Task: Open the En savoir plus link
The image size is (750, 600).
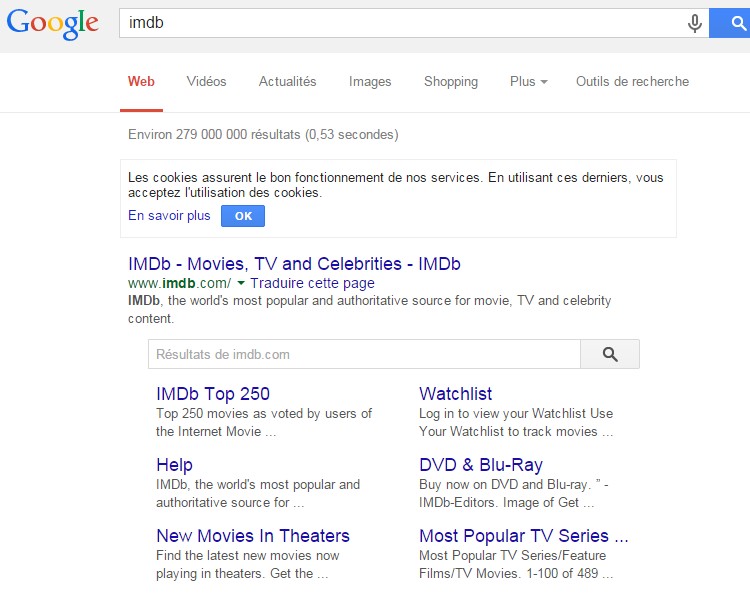Action: pyautogui.click(x=169, y=216)
